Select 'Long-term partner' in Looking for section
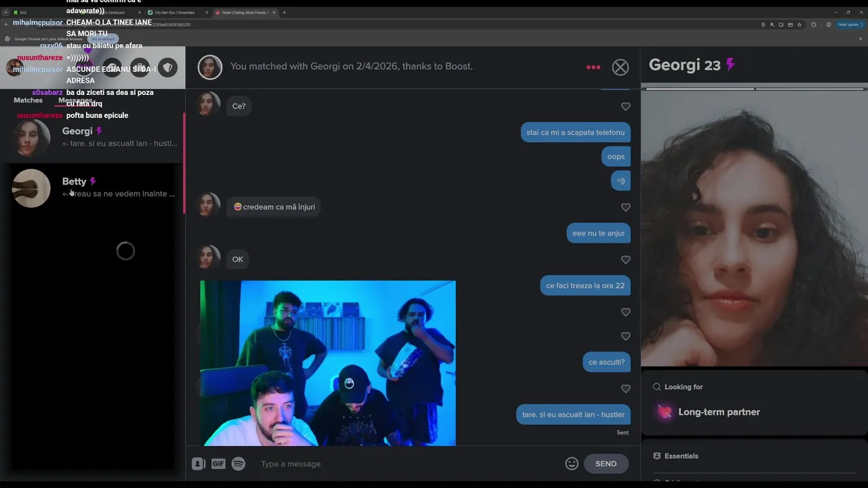The height and width of the screenshot is (488, 868). 709,412
